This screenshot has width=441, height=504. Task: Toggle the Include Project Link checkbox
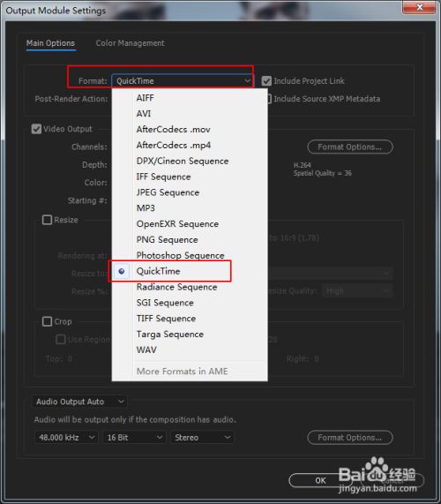click(x=266, y=81)
